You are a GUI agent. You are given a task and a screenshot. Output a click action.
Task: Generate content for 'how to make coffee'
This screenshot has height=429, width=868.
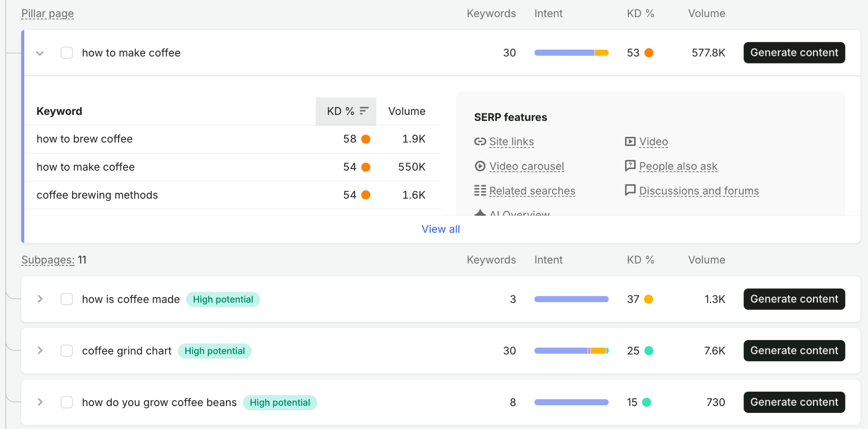tap(794, 53)
